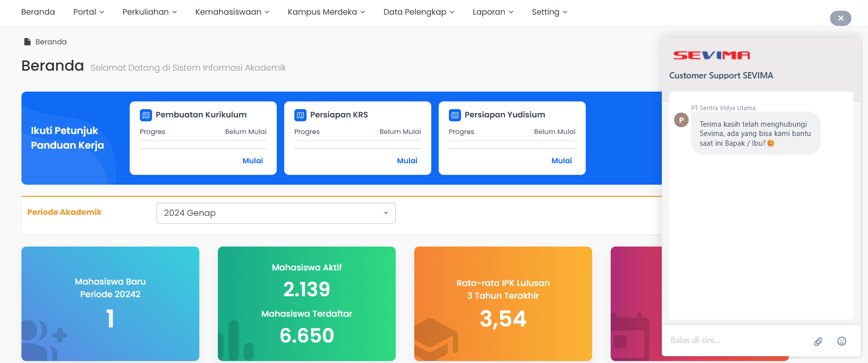Open the Data Pelengkap menu

click(x=418, y=12)
